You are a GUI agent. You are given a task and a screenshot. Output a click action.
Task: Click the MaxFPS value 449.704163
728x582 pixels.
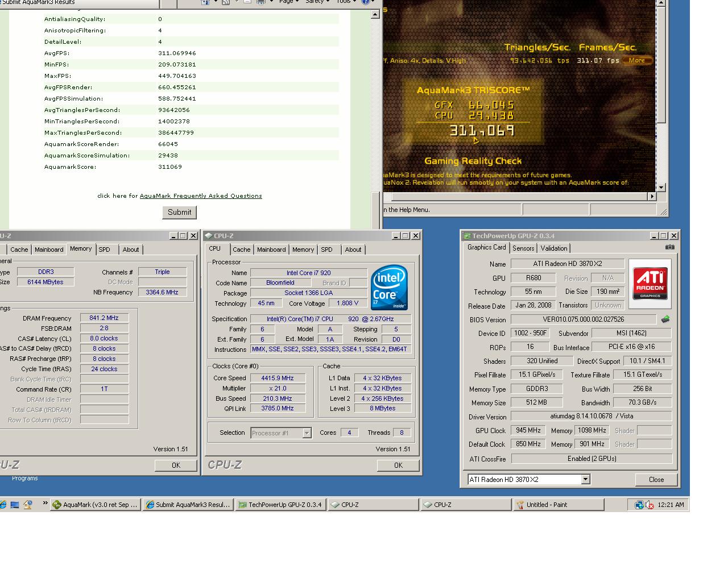pyautogui.click(x=177, y=76)
